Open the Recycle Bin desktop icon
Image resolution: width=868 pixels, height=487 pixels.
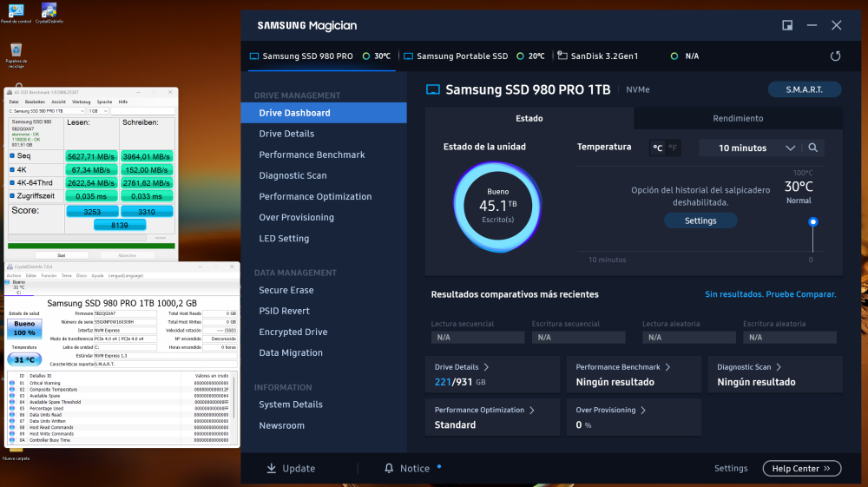pos(16,56)
